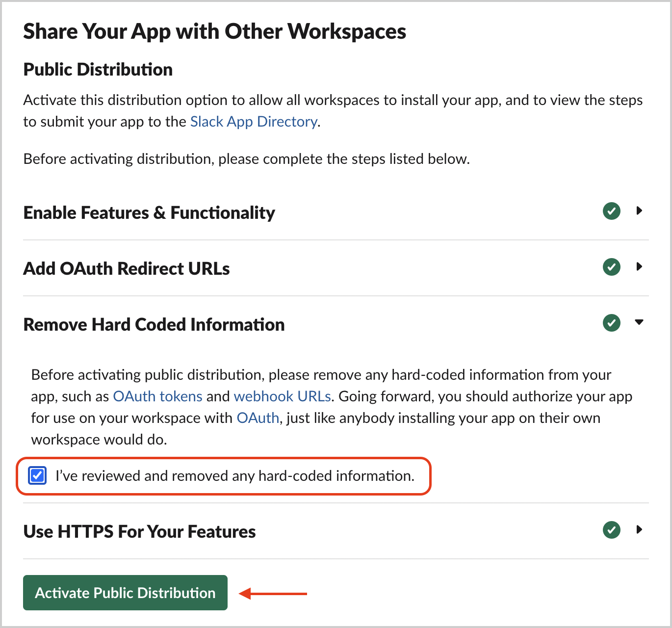Viewport: 672px width, 628px height.
Task: Expand Add OAuth Redirect URLs disclosure arrow
Action: coord(639,267)
